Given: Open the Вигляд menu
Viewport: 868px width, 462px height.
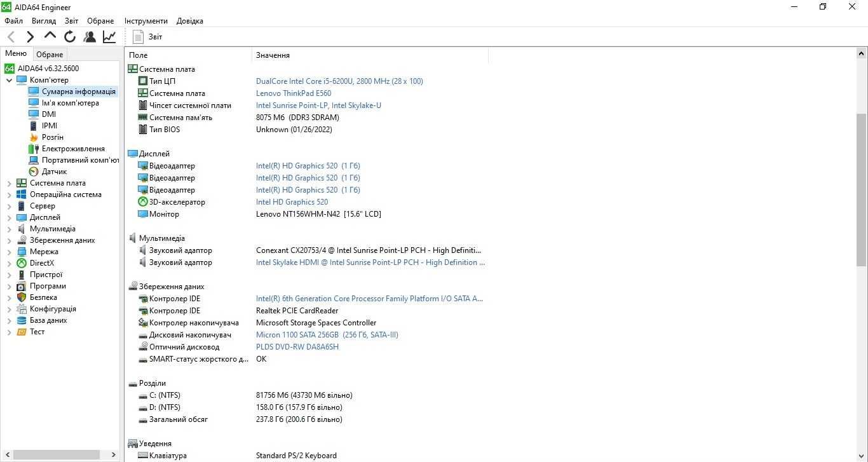Looking at the screenshot, I should coord(44,21).
